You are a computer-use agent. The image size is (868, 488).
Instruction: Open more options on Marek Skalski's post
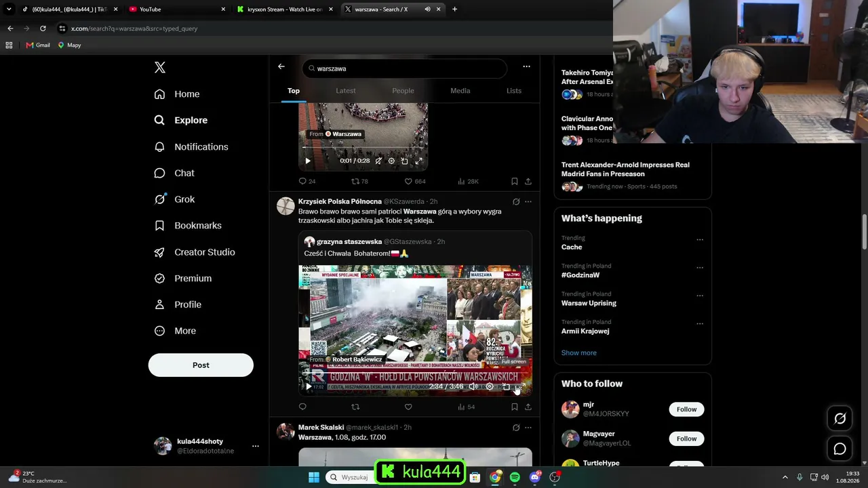[x=528, y=428]
